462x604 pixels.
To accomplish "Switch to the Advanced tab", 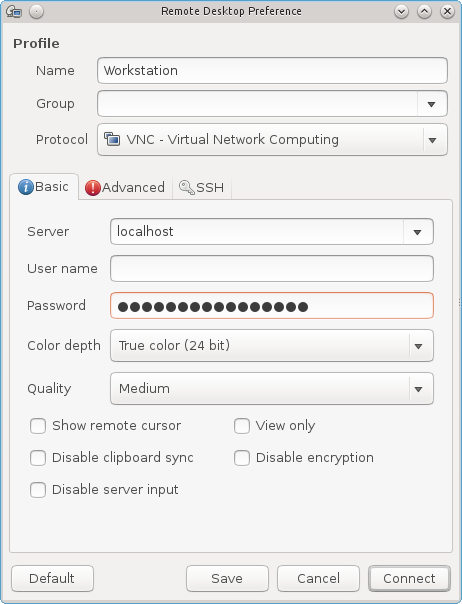I will (x=125, y=188).
